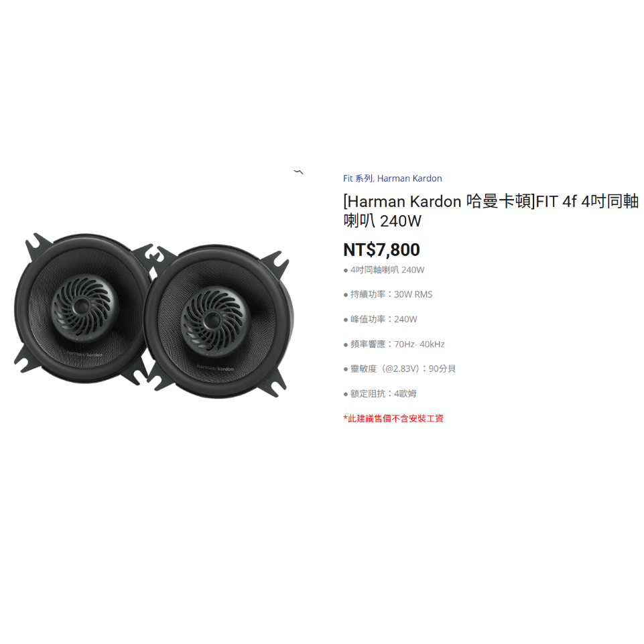
Task: Click harman/kardon logo on right speaker
Action: tap(215, 368)
